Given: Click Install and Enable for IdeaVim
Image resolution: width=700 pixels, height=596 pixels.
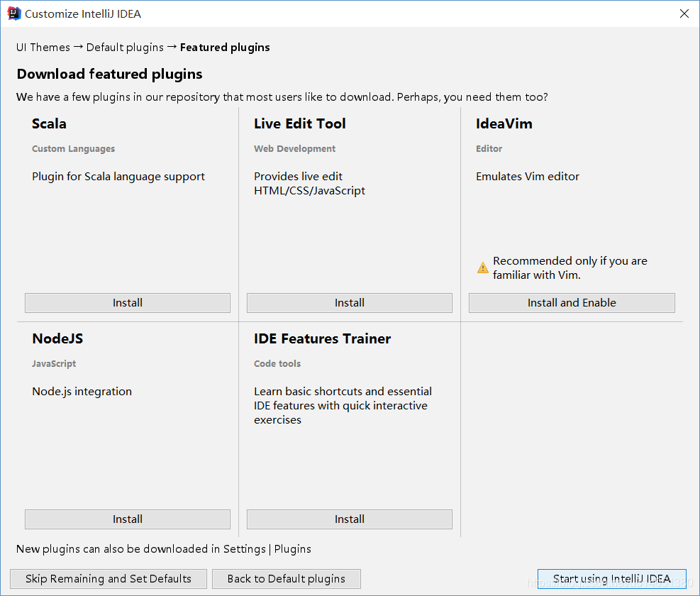Looking at the screenshot, I should click(x=572, y=302).
